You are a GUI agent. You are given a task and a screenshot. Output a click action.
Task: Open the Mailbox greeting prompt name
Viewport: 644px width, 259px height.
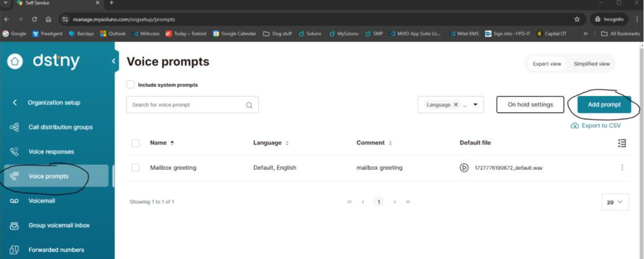(173, 168)
